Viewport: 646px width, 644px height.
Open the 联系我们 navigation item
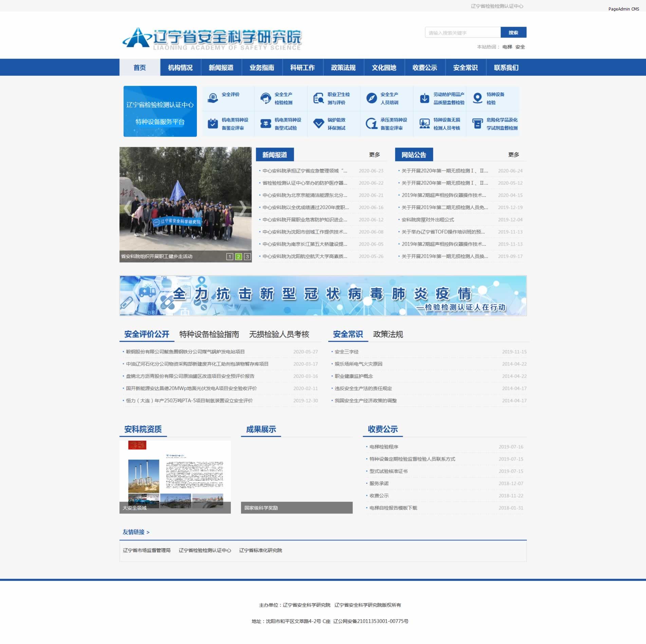point(506,68)
